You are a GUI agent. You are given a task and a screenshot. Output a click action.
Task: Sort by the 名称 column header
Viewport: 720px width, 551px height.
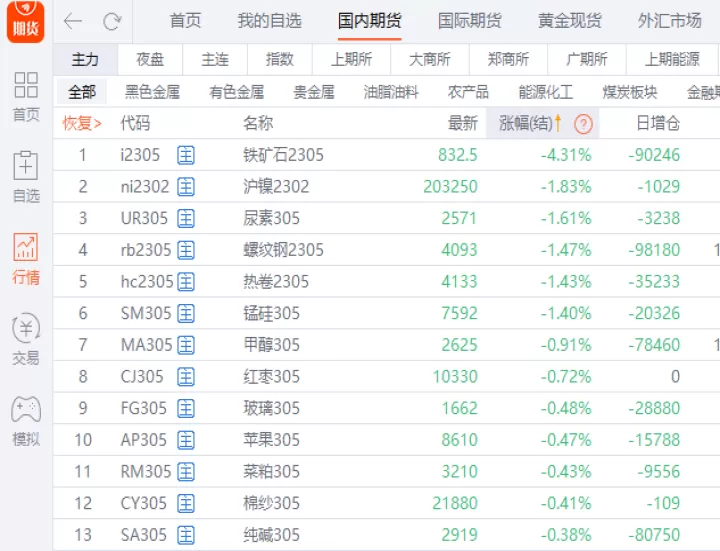point(258,124)
